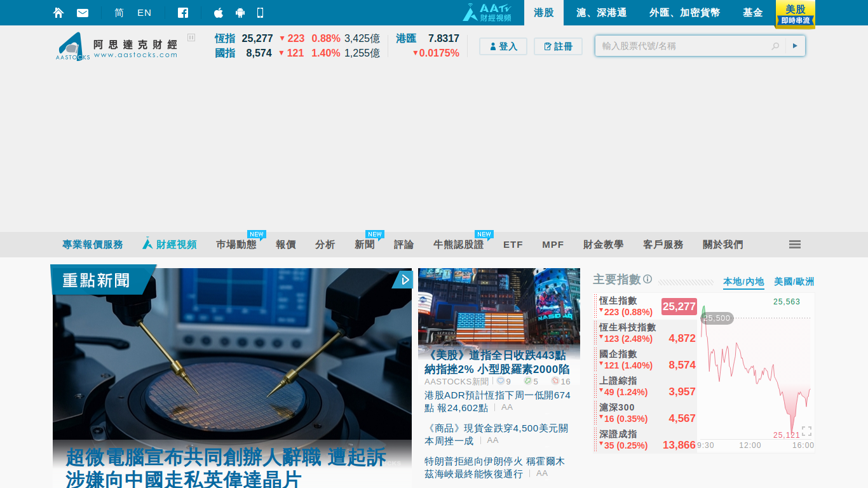The image size is (868, 488).
Task: Open the 新聞 menu
Action: coord(365,245)
